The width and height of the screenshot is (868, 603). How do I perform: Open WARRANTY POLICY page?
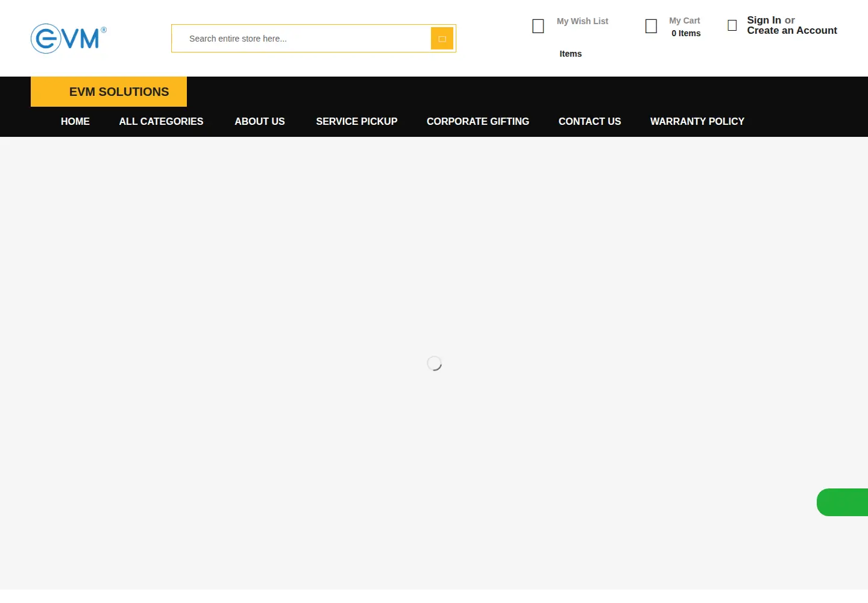click(x=697, y=121)
